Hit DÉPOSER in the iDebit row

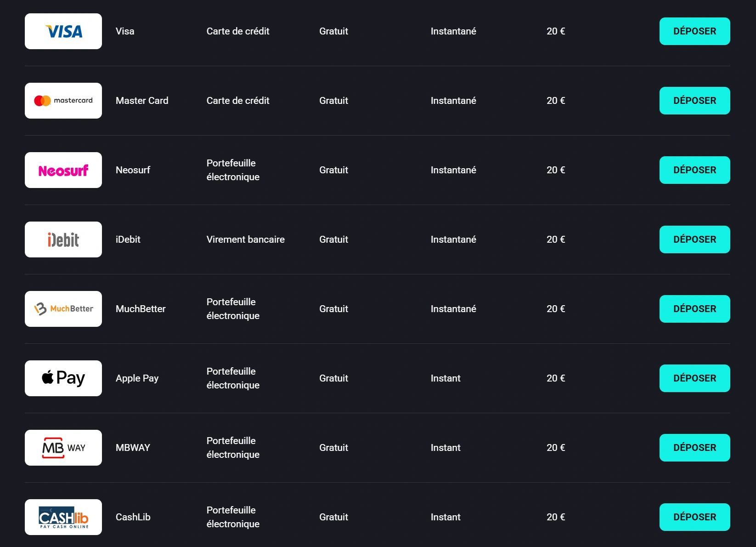tap(694, 239)
